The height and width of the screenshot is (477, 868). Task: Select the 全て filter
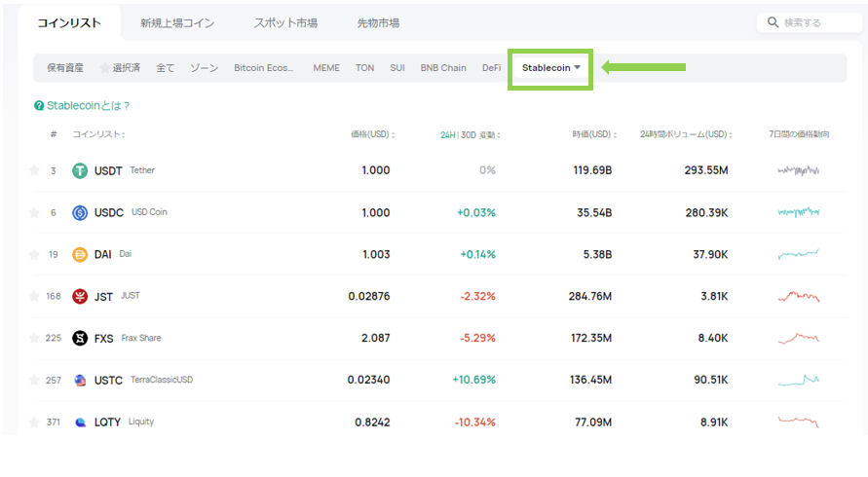coord(165,68)
